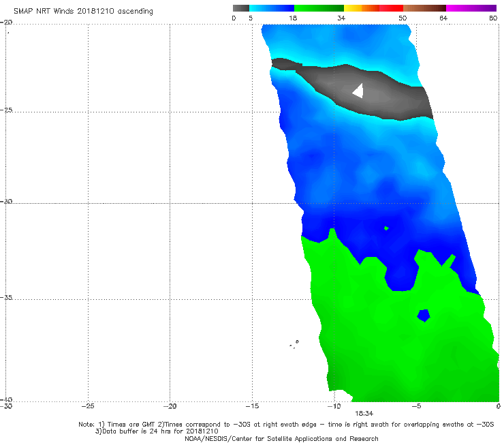Click the longitude axis label "-10"
This screenshot has width=504, height=443.
[x=334, y=406]
